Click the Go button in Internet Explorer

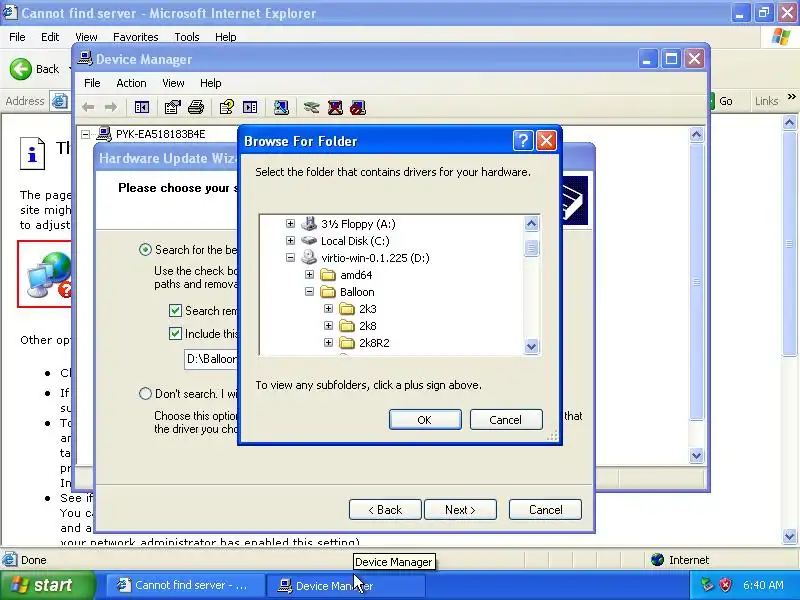tap(721, 101)
